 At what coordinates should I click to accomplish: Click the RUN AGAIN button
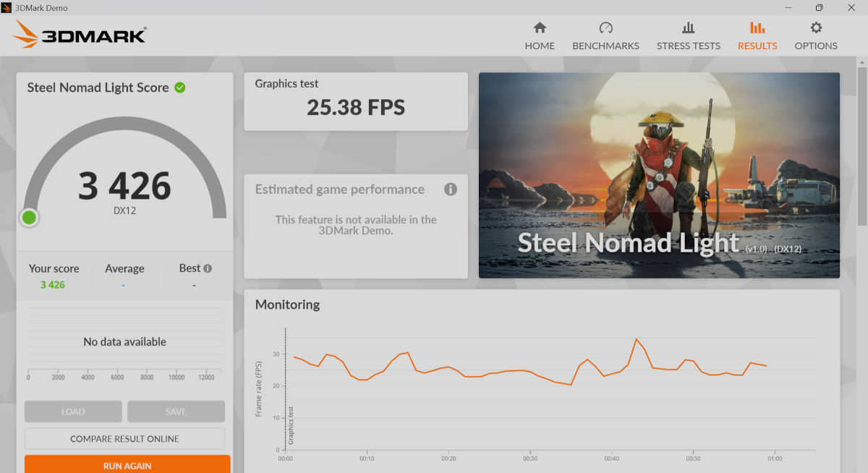point(127,464)
